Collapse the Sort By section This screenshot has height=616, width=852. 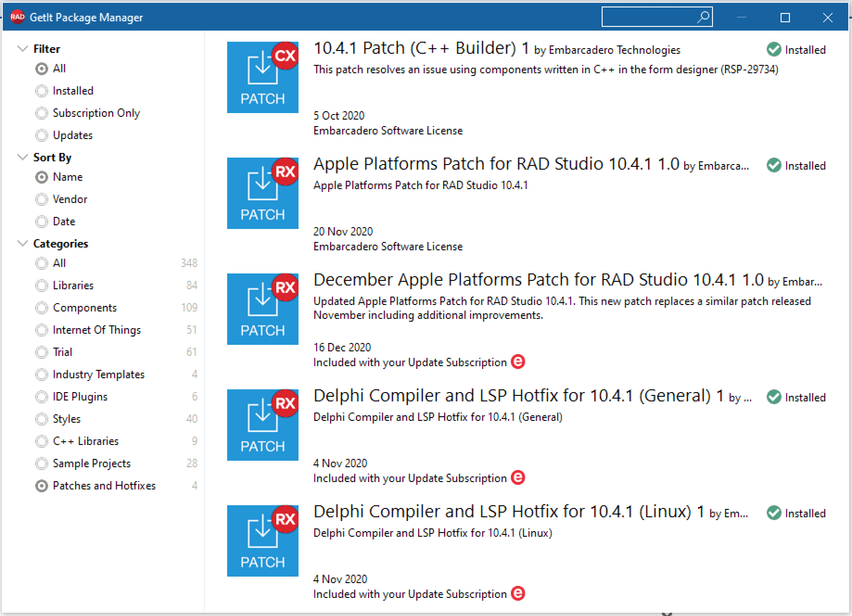click(22, 157)
